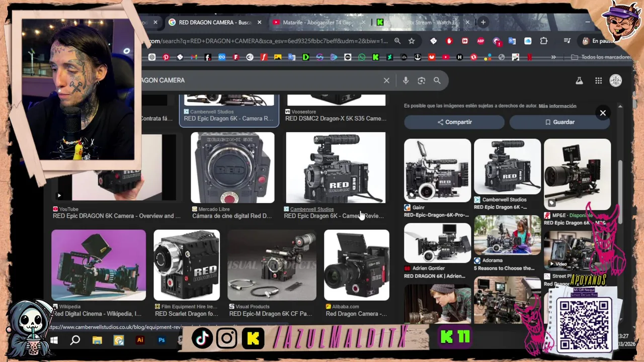Open the WhatsApp bookmark
This screenshot has width=644, height=362.
(x=362, y=57)
